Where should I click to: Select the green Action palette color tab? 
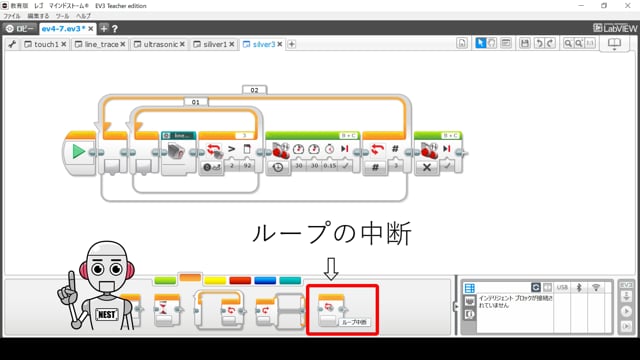click(x=165, y=280)
